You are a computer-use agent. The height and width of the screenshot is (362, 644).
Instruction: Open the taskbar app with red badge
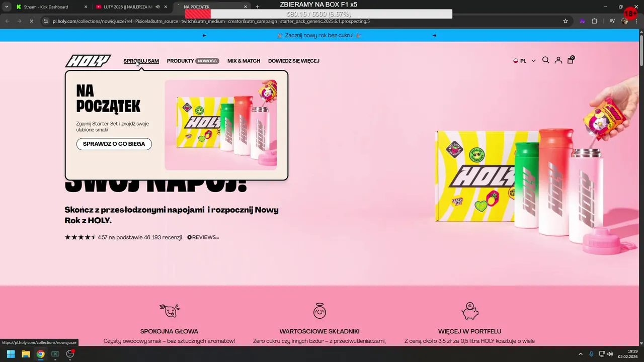click(x=70, y=354)
